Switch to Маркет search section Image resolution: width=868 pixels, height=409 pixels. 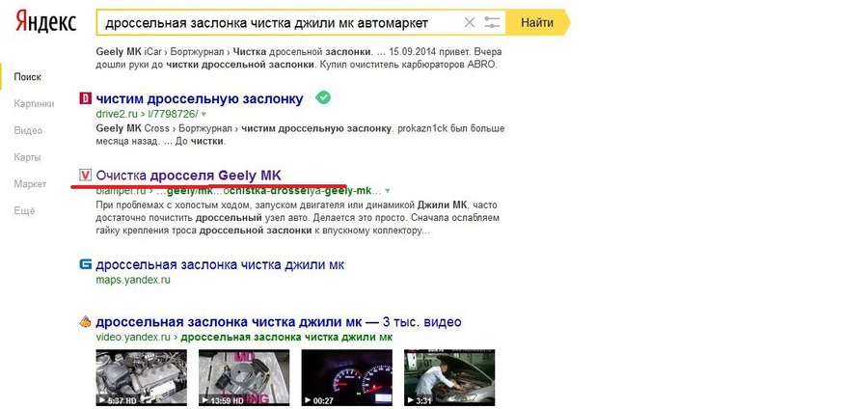tap(30, 183)
